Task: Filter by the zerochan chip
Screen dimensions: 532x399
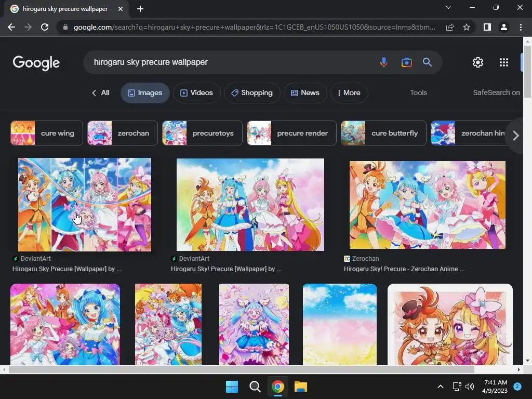Action: 123,133
